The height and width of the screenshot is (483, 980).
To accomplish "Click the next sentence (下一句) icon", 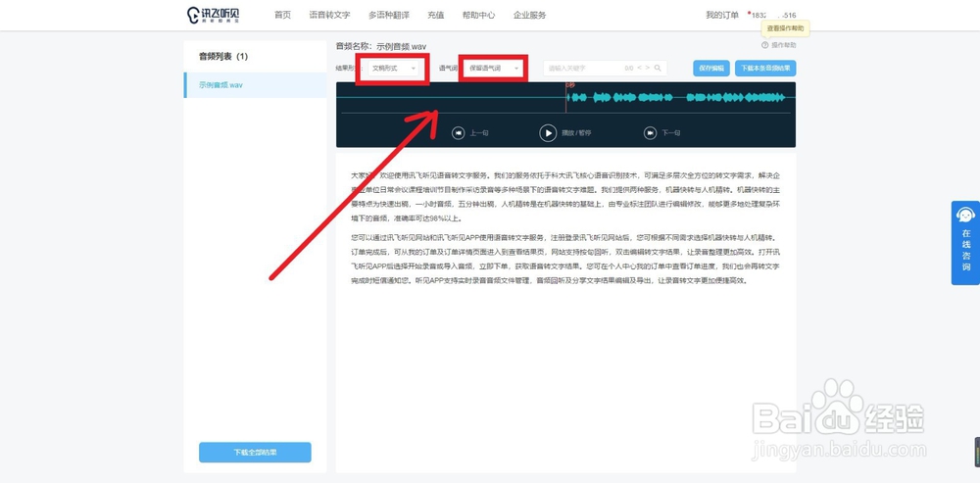I will 651,133.
